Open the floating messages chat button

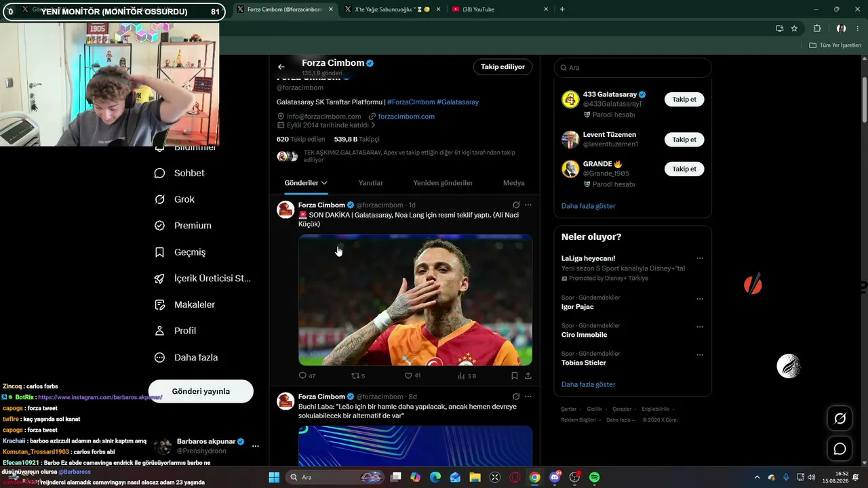click(840, 449)
